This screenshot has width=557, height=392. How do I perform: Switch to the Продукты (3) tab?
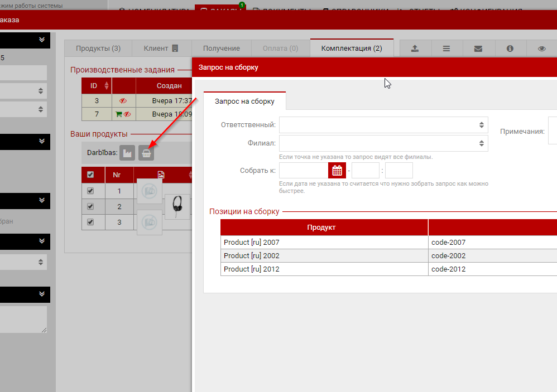98,49
